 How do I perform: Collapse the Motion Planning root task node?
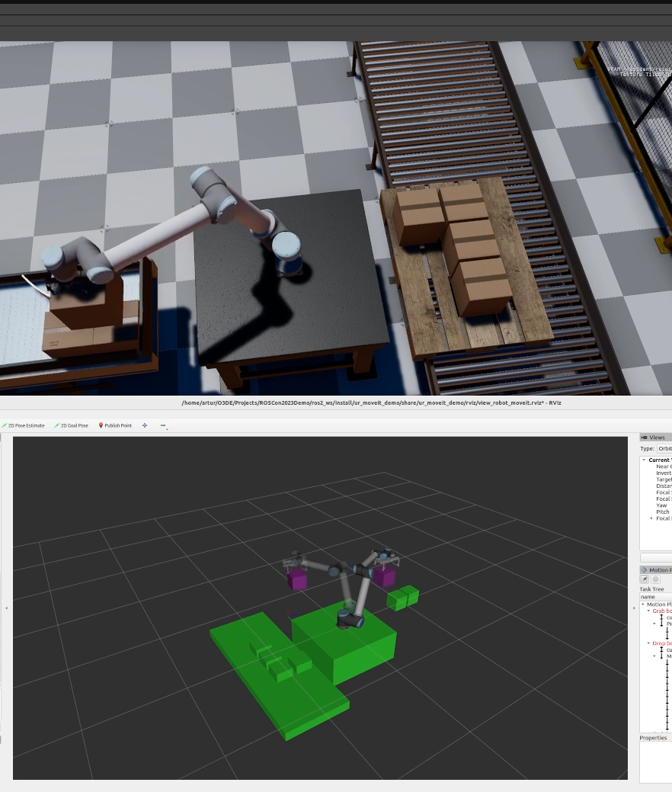[642, 604]
